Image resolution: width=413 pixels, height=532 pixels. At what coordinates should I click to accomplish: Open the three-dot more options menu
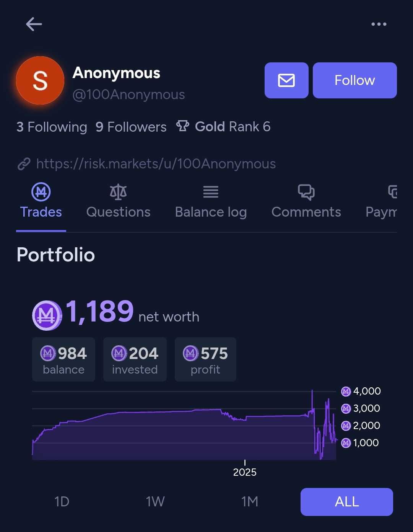379,24
